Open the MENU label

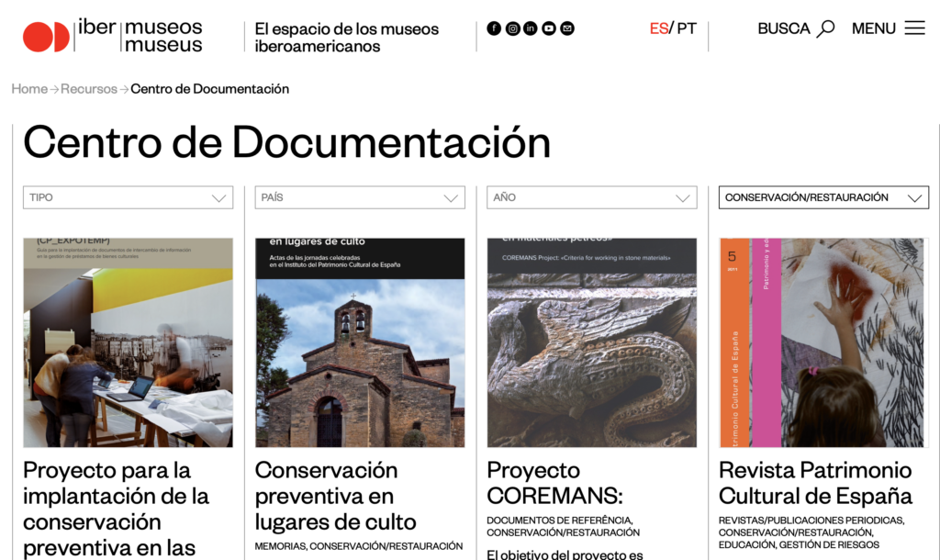(874, 28)
